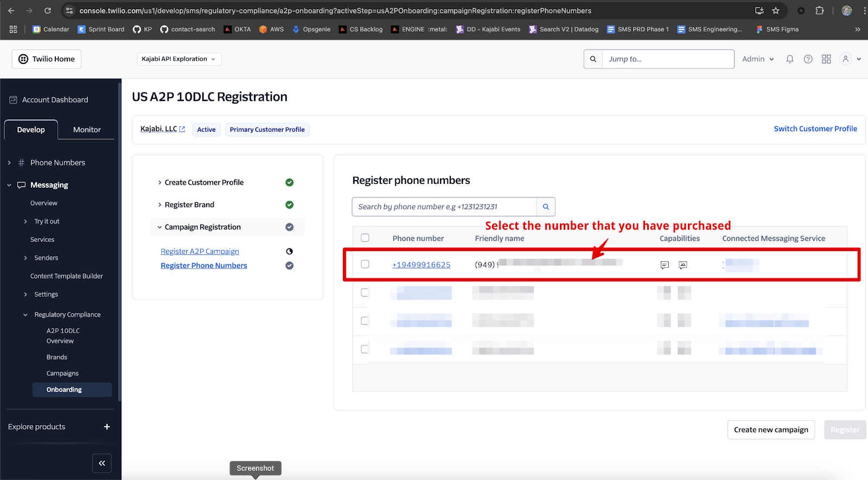Collapse the Regulatory Compliance section
This screenshot has width=868, height=480.
(25, 315)
